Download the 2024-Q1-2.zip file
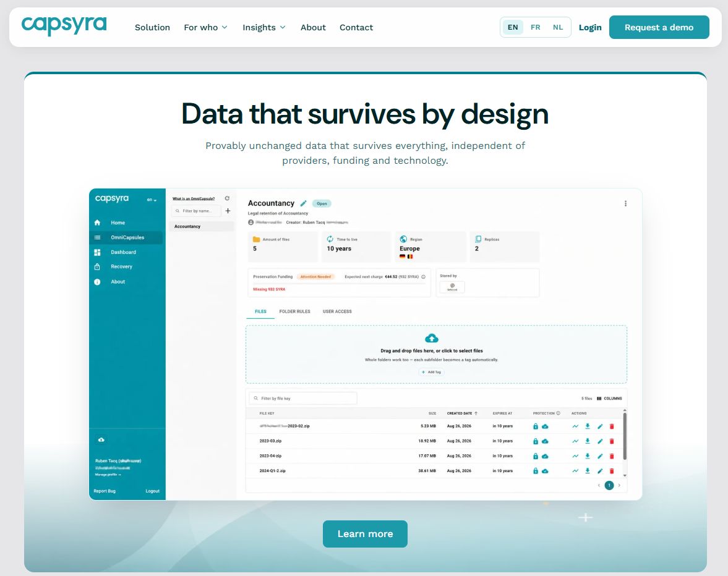728x576 pixels. pos(588,471)
